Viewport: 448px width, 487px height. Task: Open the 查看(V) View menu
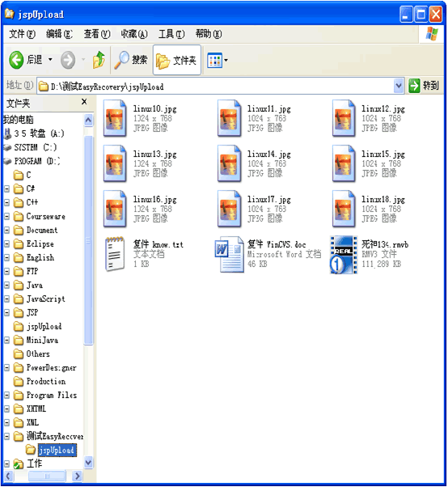pos(97,34)
